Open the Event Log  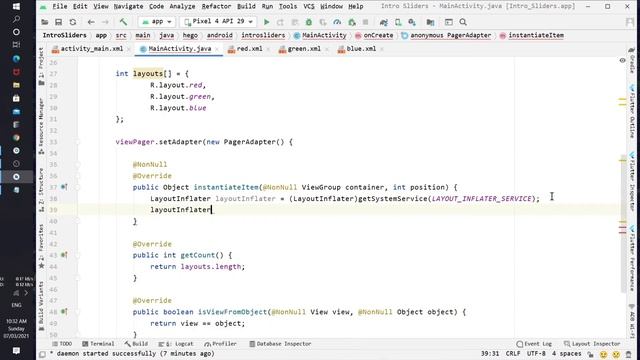point(534,344)
